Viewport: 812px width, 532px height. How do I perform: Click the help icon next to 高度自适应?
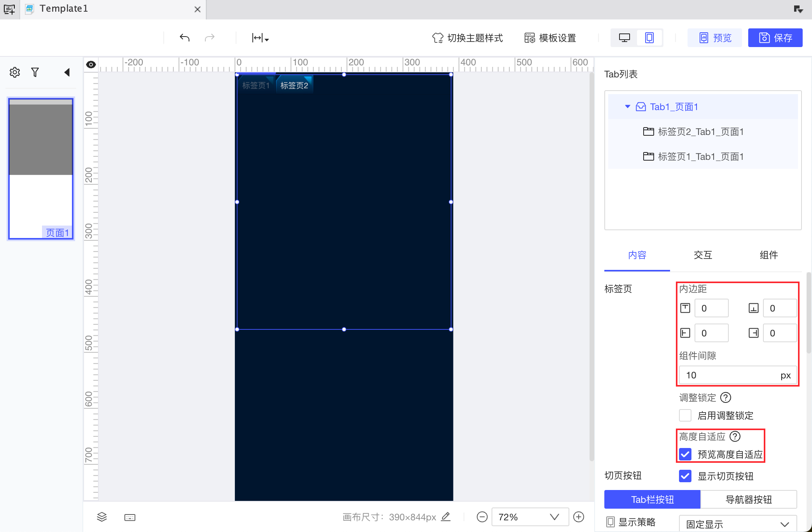(x=735, y=436)
